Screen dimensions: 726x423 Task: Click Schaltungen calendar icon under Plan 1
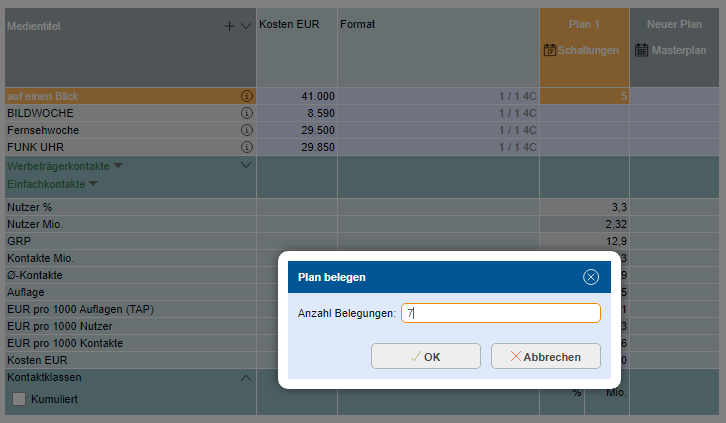tap(549, 50)
